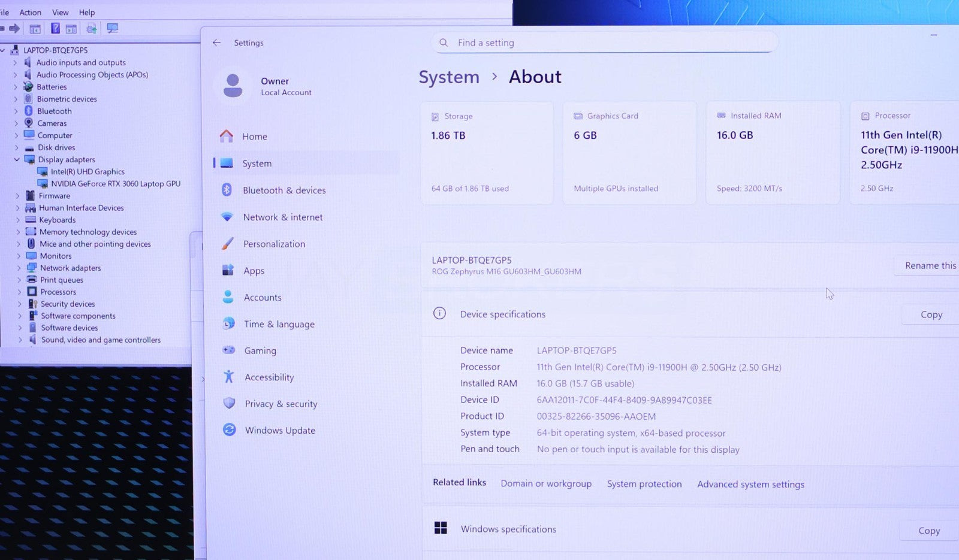
Task: Click the Privacy & security shield icon
Action: click(229, 403)
